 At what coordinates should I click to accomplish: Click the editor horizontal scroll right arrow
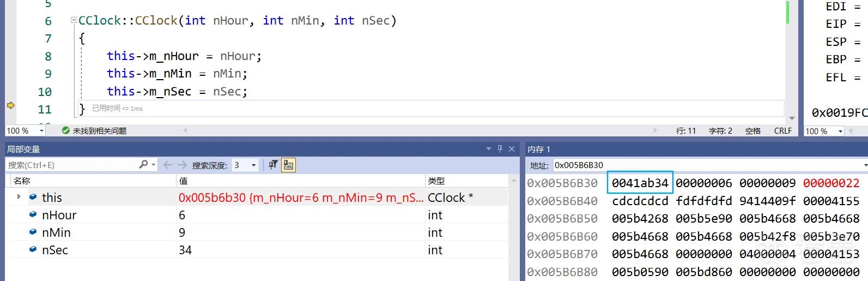coord(655,130)
